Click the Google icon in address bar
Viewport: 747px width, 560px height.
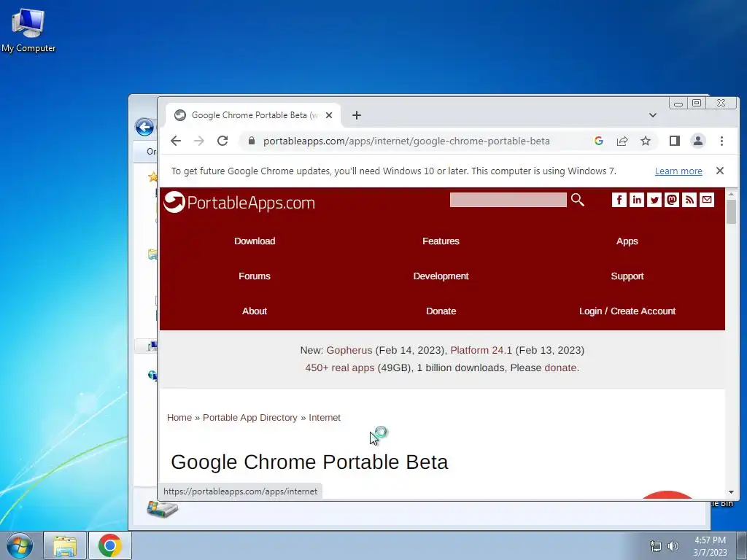click(x=599, y=141)
